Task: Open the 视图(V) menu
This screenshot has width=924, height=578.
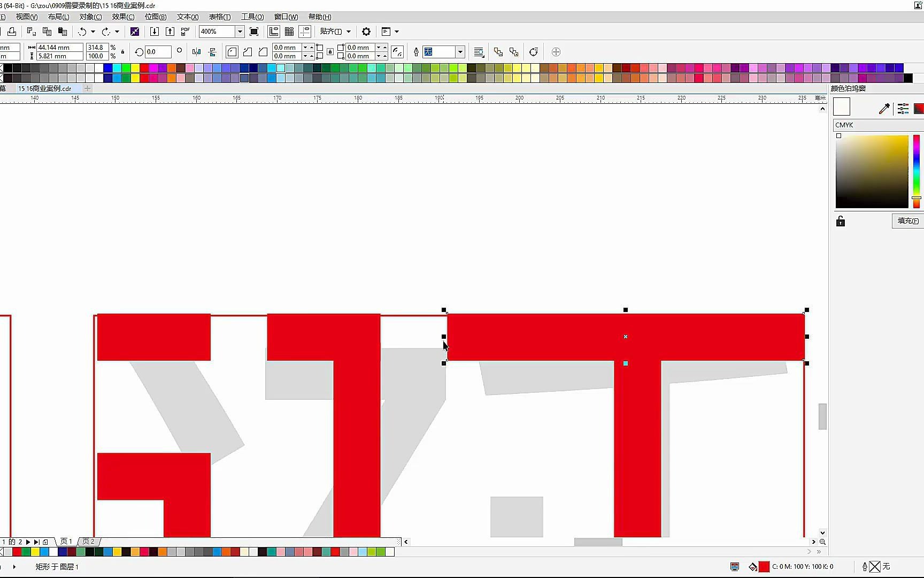Action: [x=27, y=17]
